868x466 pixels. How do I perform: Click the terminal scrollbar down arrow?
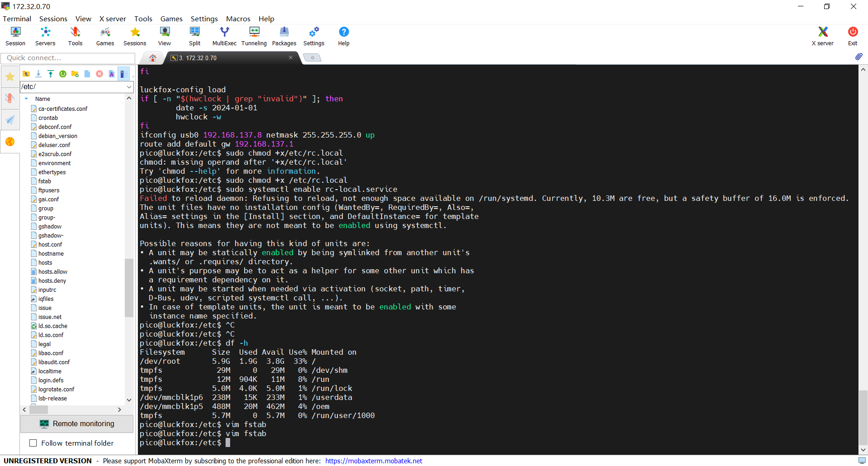click(863, 450)
